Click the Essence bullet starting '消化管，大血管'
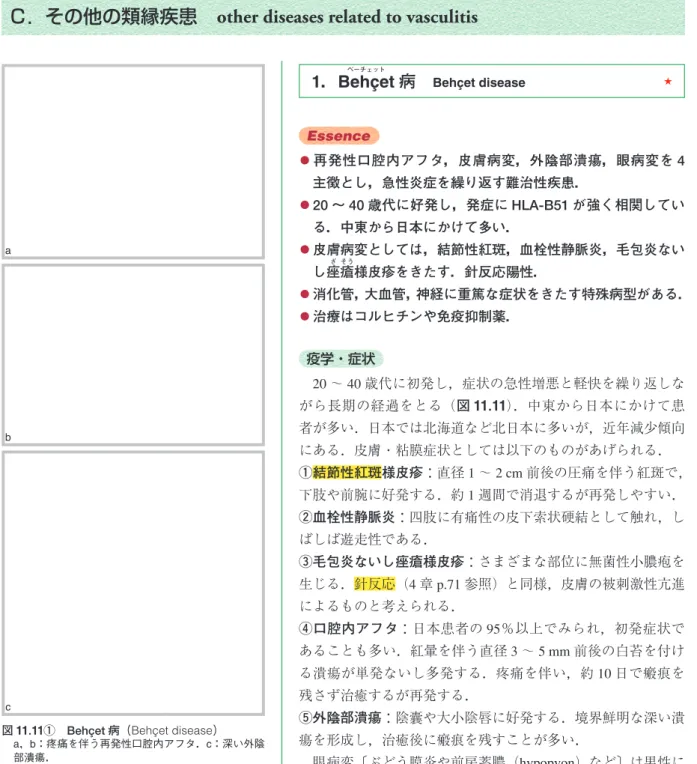 491,294
